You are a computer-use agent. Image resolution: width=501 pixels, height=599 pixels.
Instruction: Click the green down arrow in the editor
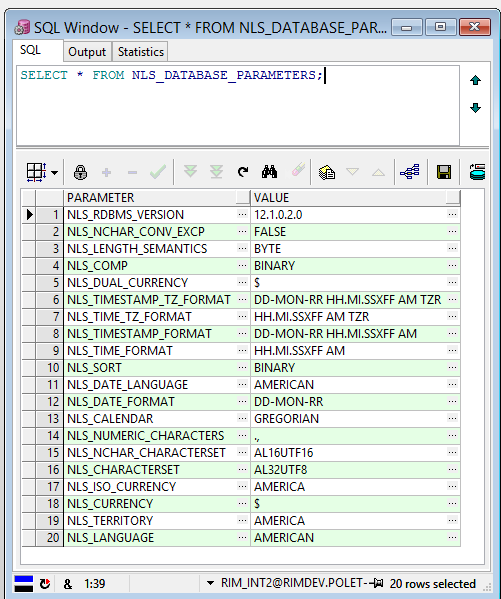(475, 108)
